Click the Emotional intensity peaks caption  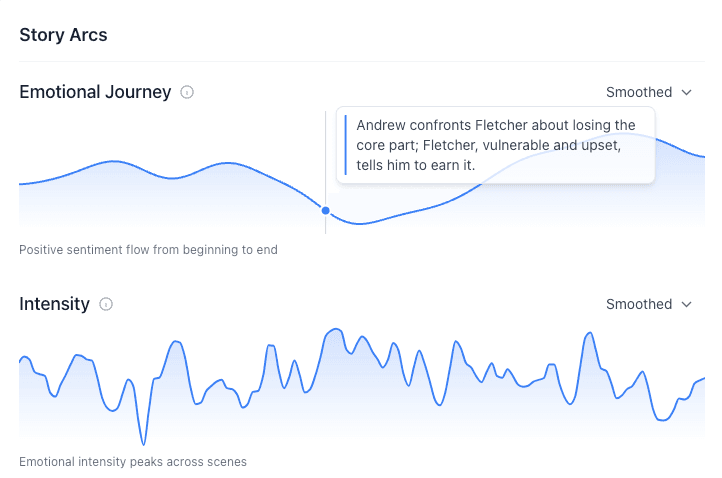(x=133, y=462)
